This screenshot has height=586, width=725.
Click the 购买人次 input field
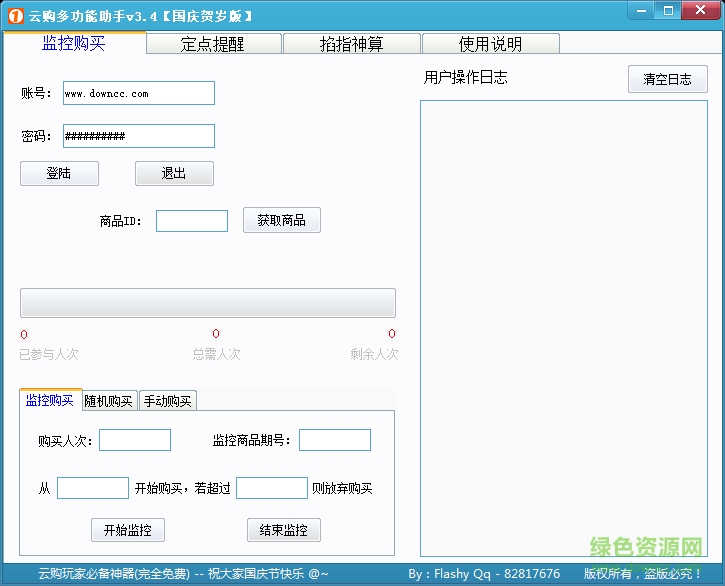(135, 440)
